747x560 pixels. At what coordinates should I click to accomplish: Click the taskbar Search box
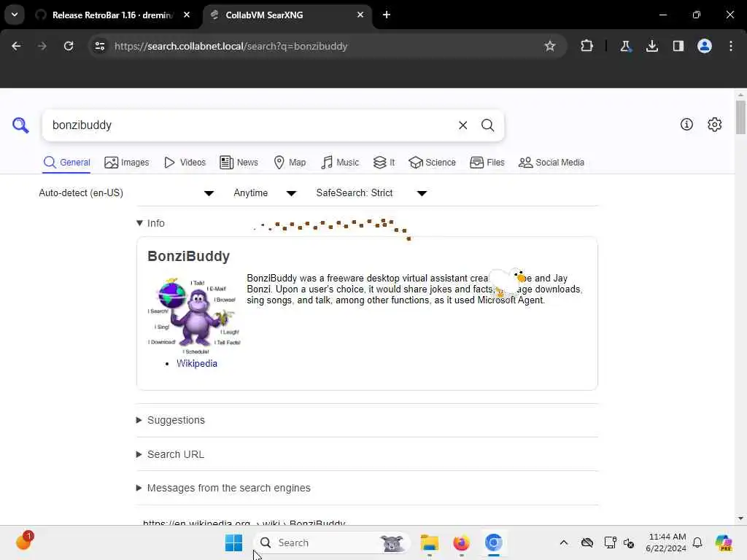pyautogui.click(x=332, y=542)
